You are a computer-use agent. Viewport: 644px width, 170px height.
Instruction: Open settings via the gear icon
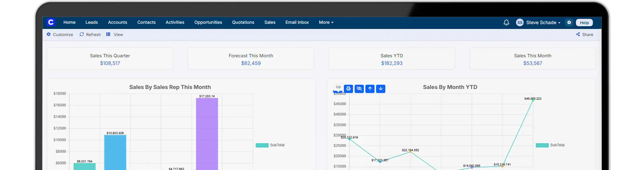[569, 23]
